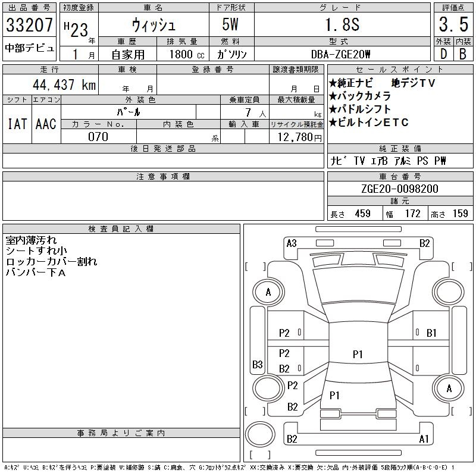This screenshot has height=476, width=476.
Task: Click the A1 damage mark on rear bumper
Action: click(424, 439)
